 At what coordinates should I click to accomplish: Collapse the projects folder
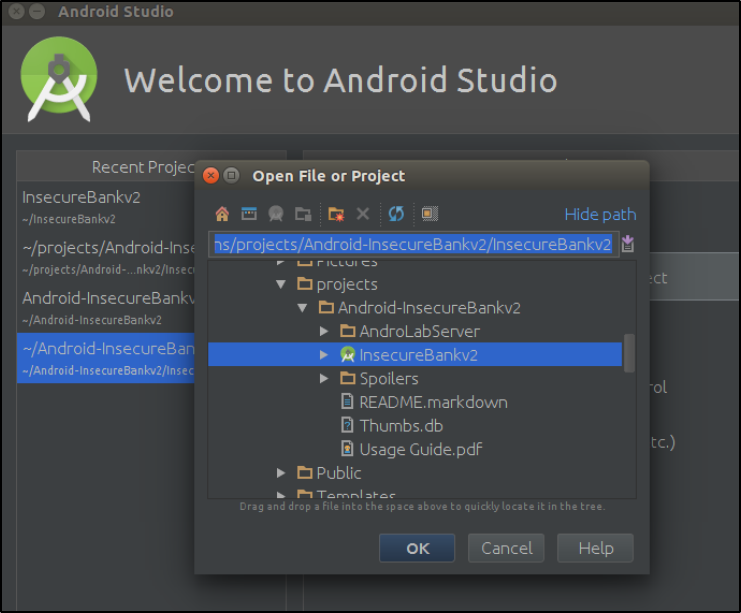click(281, 284)
